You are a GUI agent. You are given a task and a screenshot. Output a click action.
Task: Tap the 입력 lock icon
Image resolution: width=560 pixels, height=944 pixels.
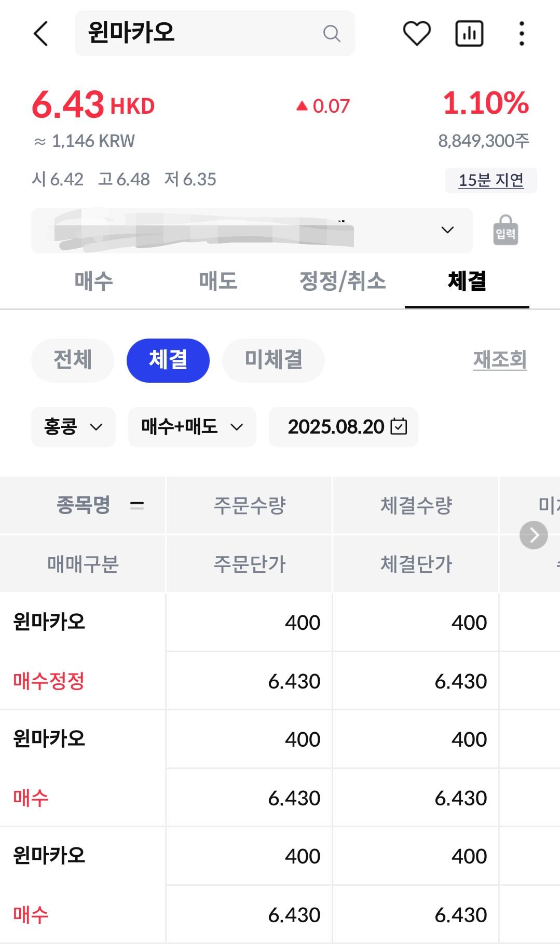[x=506, y=231]
